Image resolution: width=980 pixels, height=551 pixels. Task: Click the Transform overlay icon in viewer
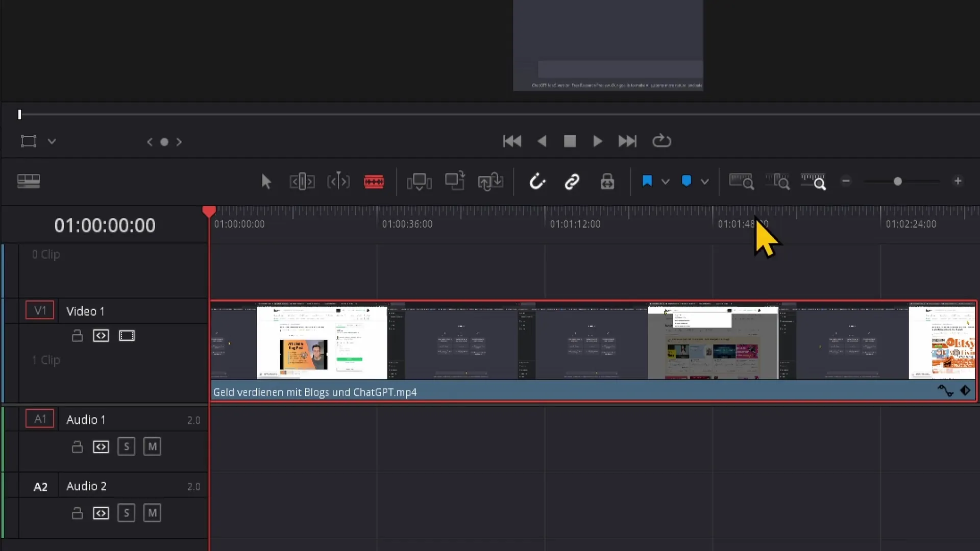pos(29,141)
